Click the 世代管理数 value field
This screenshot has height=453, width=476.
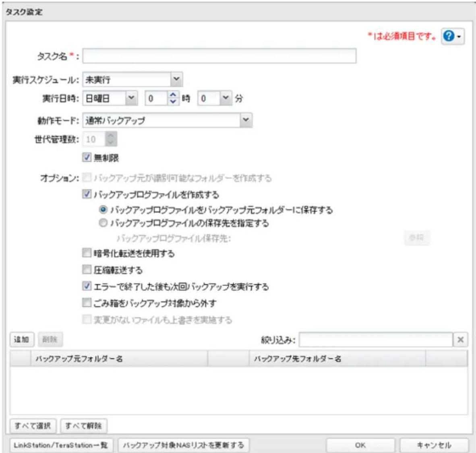click(x=94, y=140)
